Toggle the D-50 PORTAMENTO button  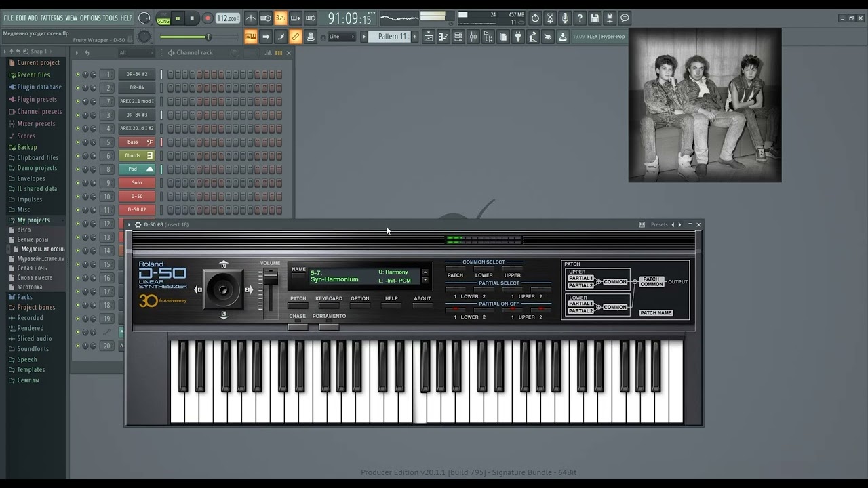click(329, 327)
